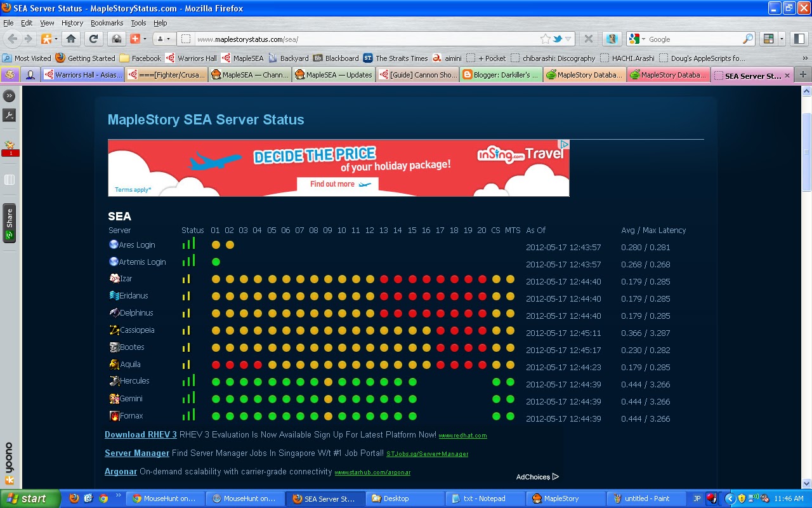Click the Download RHEV 3 ad link
812x508 pixels.
pyautogui.click(x=141, y=434)
